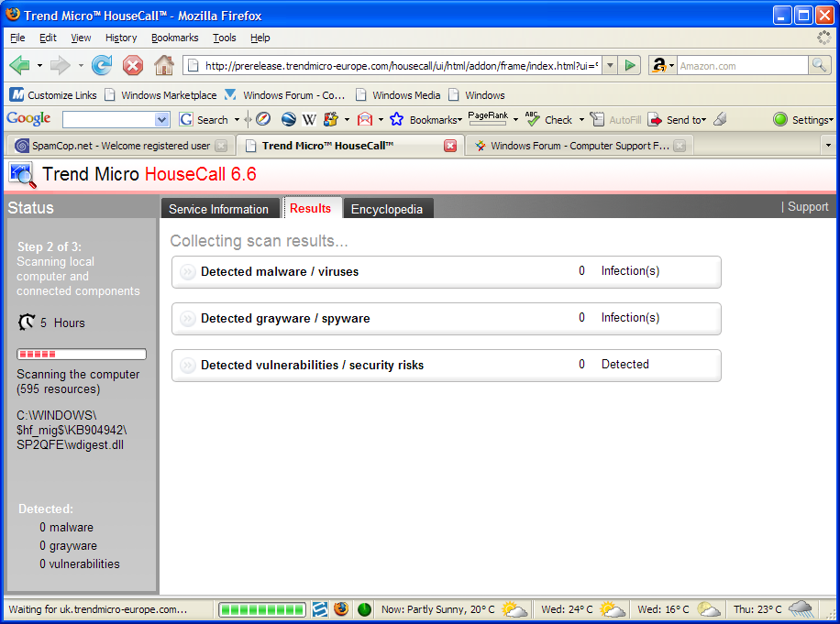The width and height of the screenshot is (840, 624).
Task: Open the Windows Forum bookmark link
Action: [x=284, y=94]
